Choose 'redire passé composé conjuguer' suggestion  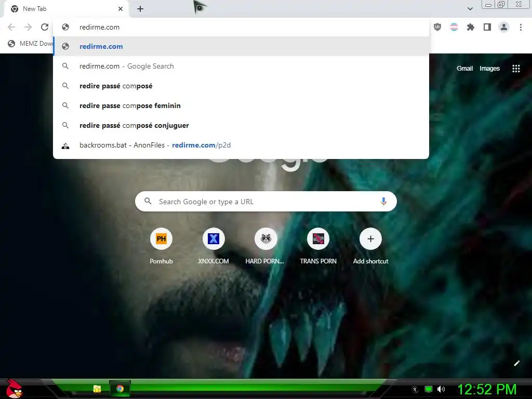pyautogui.click(x=241, y=125)
